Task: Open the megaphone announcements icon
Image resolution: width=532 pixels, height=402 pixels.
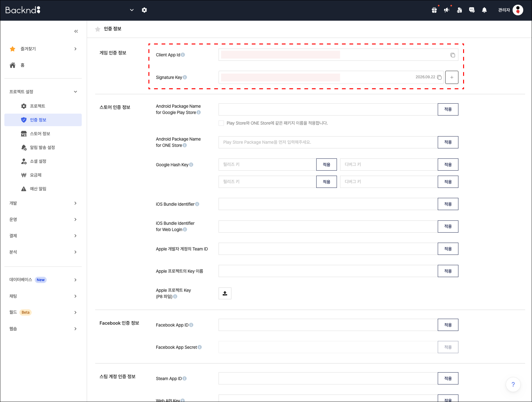Action: [447, 10]
